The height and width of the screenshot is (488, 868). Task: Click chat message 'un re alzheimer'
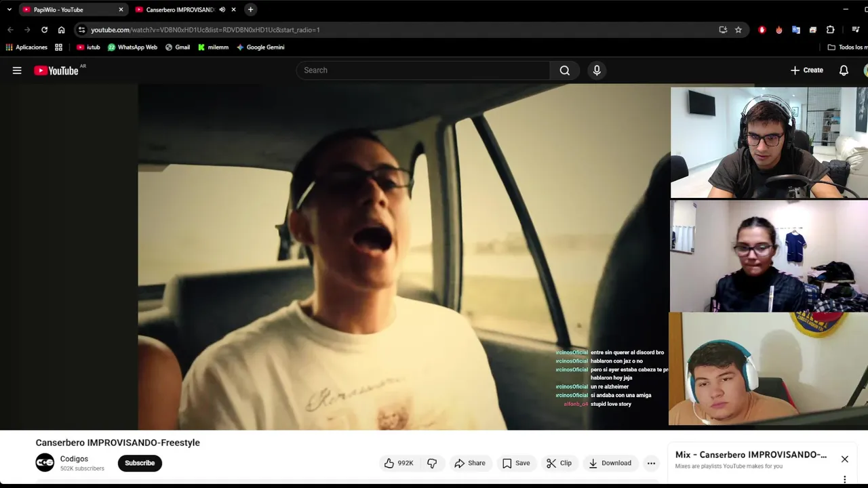coord(610,387)
